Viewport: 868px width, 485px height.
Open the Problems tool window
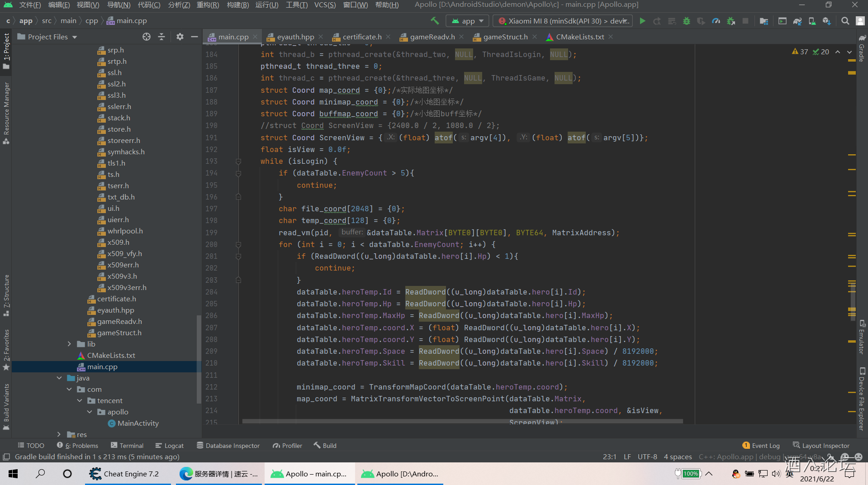tap(77, 446)
